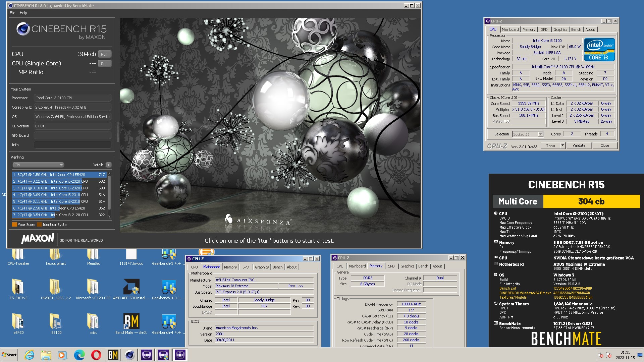Switch to Mainboard tab in top CPU-Z
Viewport: 644px width, 362px height.
[x=510, y=29]
